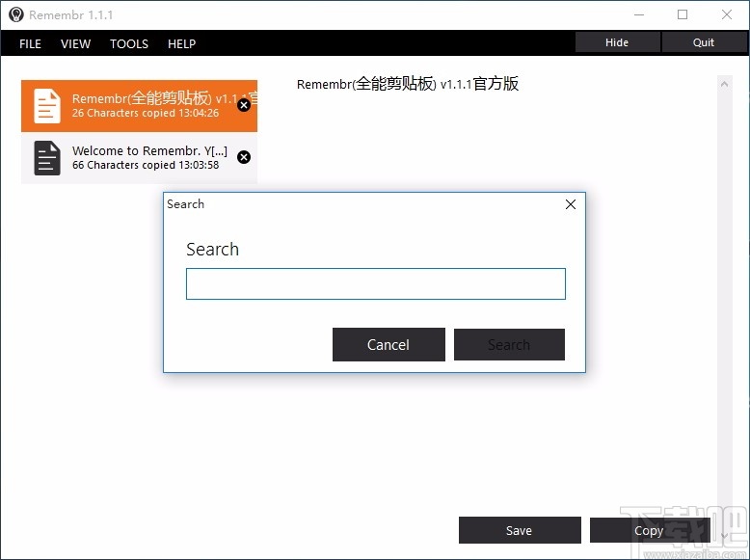Image resolution: width=750 pixels, height=560 pixels.
Task: Click the Hide button
Action: tap(617, 42)
